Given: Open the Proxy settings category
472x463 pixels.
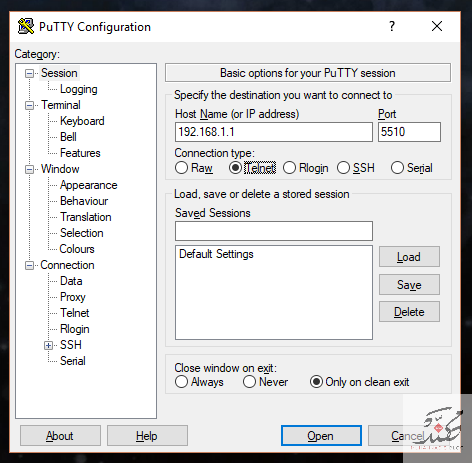Looking at the screenshot, I should 73,297.
